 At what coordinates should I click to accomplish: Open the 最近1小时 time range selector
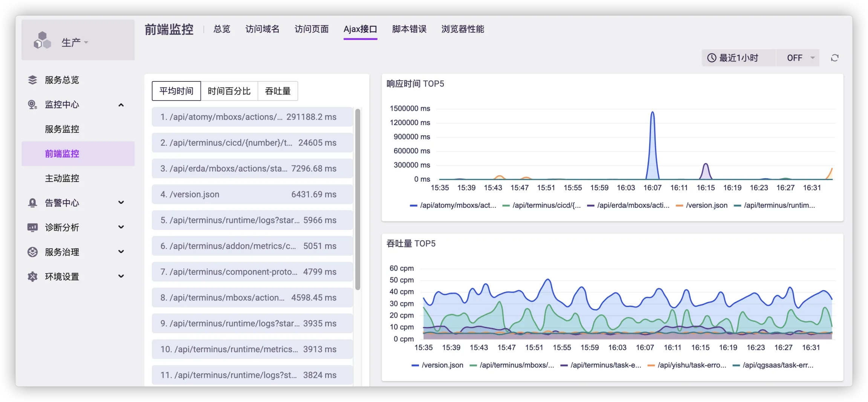pos(738,58)
